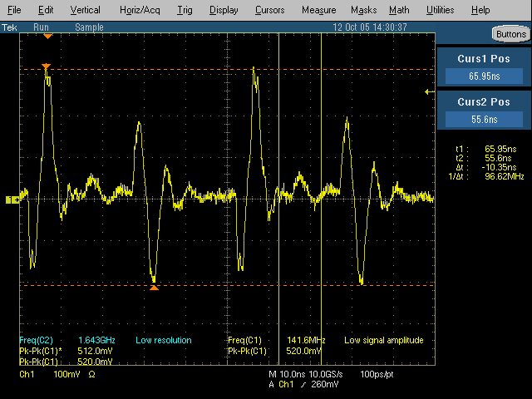Click the t2 55.6ns cursor readout
The image size is (532, 399).
coord(484,158)
